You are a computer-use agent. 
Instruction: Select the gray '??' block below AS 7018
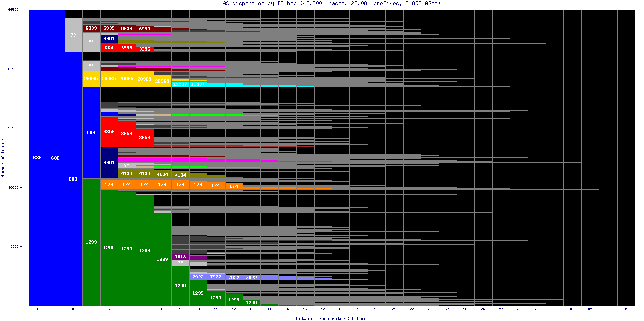tap(181, 263)
